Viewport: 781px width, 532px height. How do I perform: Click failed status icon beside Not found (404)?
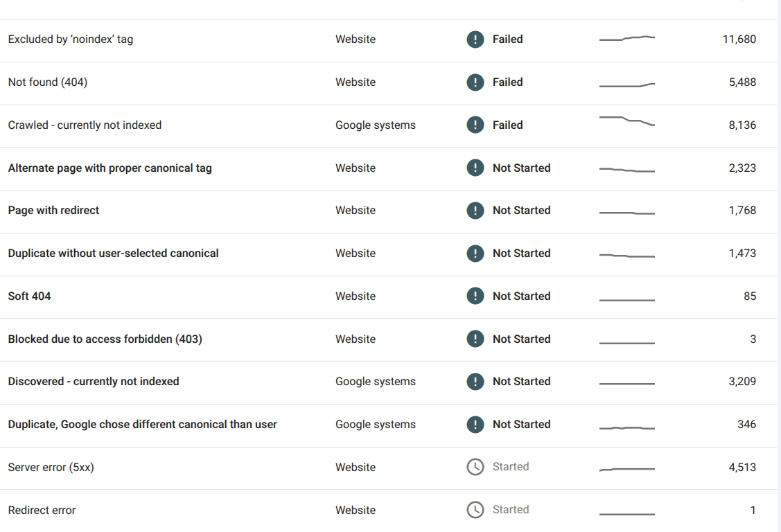pyautogui.click(x=475, y=82)
